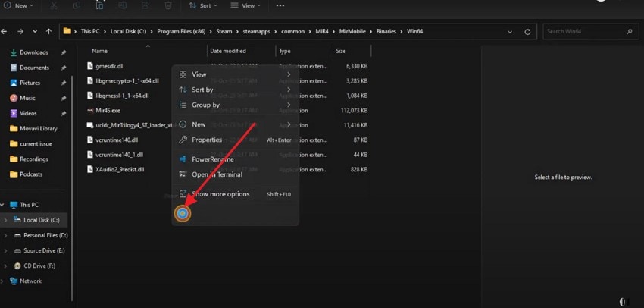Expand address bar history dropdown chevron
The width and height of the screenshot is (644, 308).
pyautogui.click(x=510, y=32)
